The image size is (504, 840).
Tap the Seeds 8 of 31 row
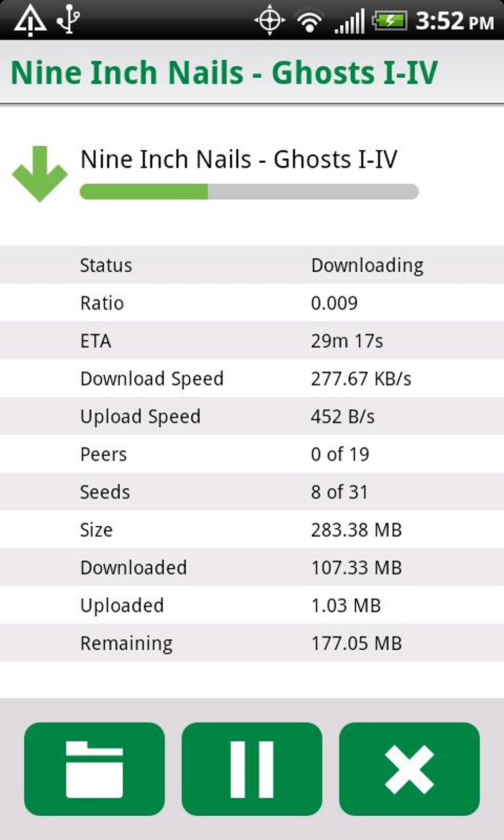252,492
